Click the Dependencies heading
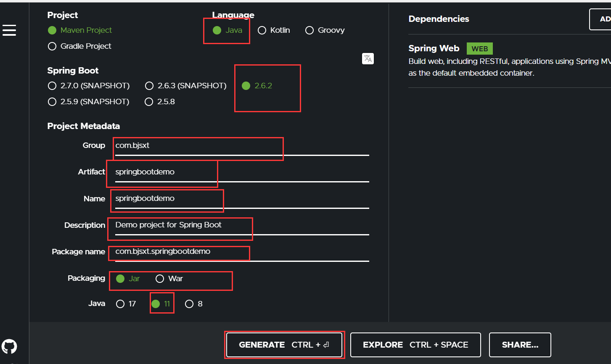 pos(439,19)
